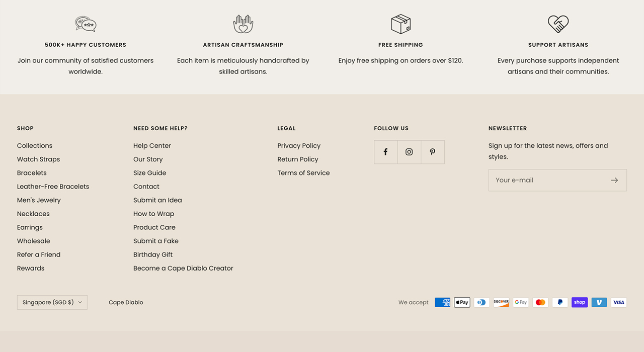Screen dimensions: 644x352
Task: Click the Free Shipping box icon
Action: [x=400, y=24]
